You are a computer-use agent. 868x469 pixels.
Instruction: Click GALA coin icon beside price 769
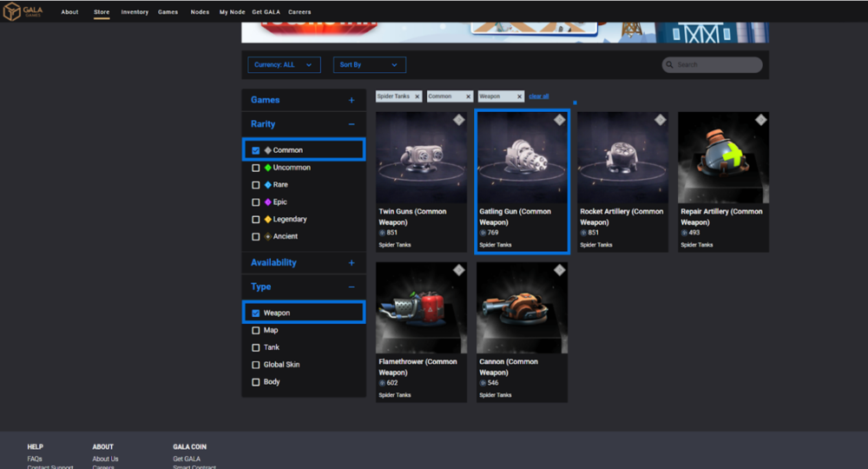point(483,233)
